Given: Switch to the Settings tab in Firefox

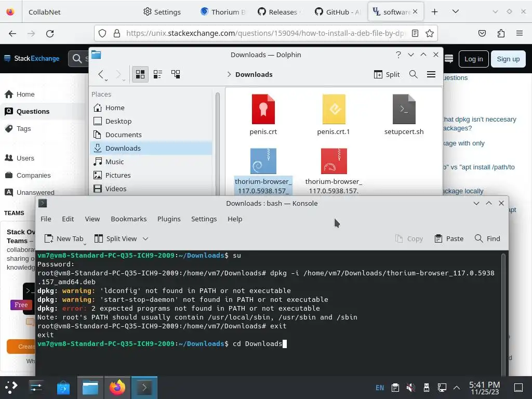Looking at the screenshot, I should point(162,12).
